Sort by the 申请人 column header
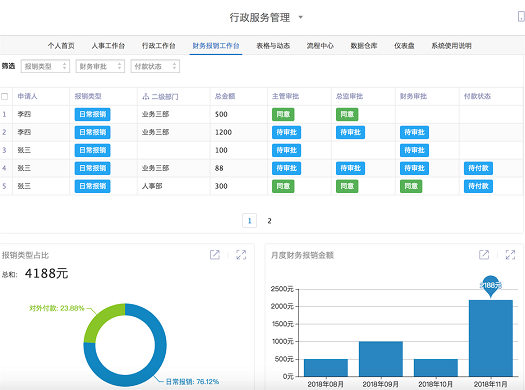This screenshot has width=525, height=390. point(27,96)
